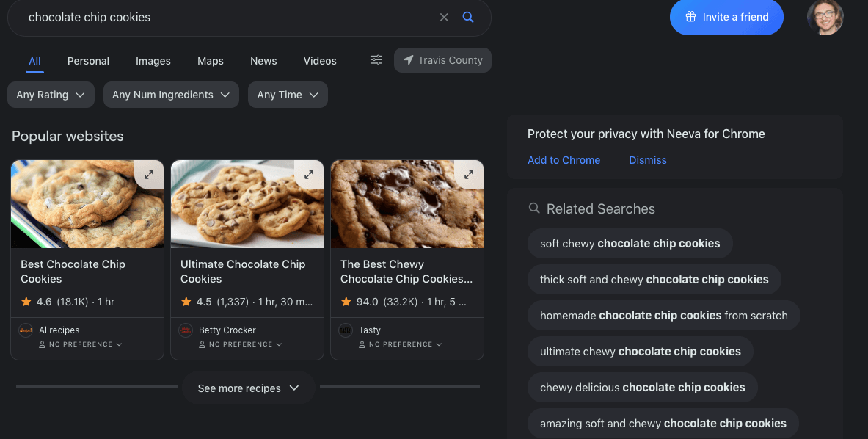Screen dimensions: 868x439
Task: Click the Tasty site icon
Action: coord(346,330)
